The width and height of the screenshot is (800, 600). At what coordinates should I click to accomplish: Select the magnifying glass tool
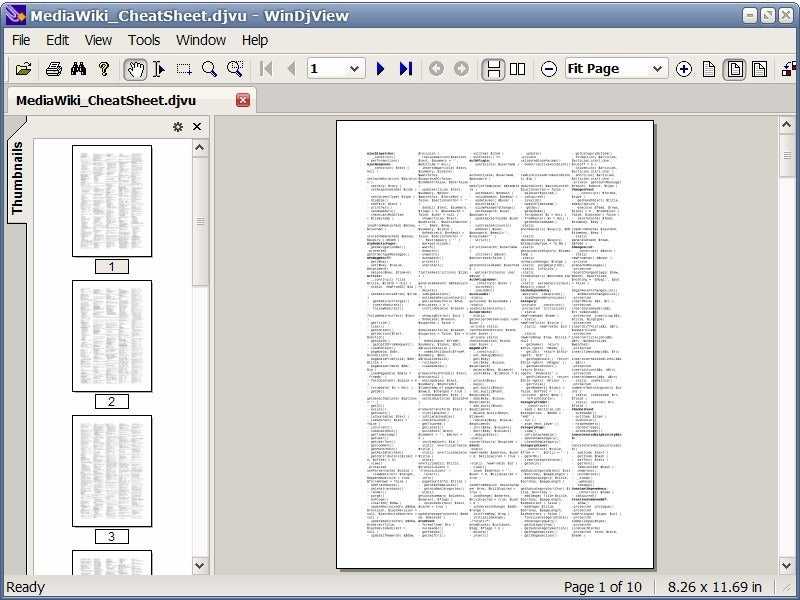pyautogui.click(x=209, y=69)
